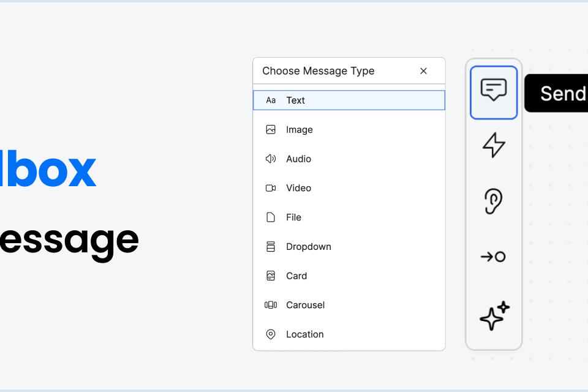Click the Carousel panels icon

pyautogui.click(x=270, y=305)
